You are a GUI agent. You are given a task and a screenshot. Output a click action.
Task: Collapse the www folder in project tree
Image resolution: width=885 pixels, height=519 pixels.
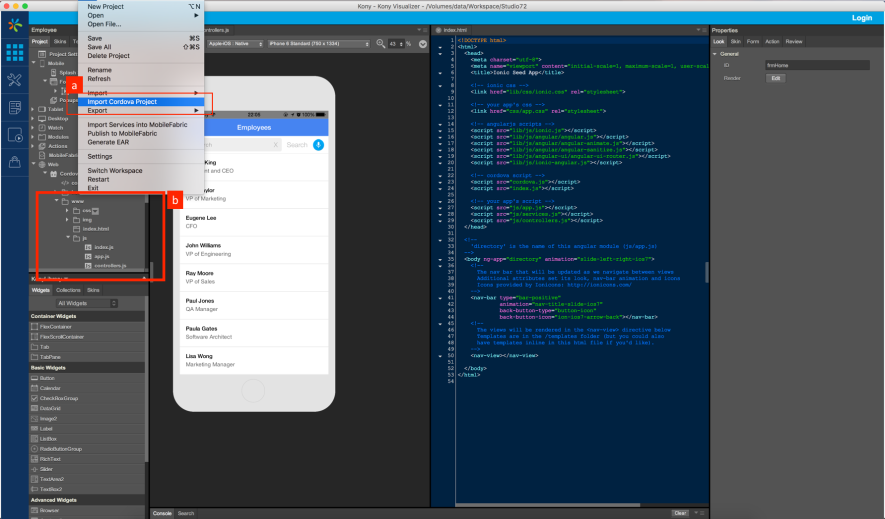[x=56, y=201]
